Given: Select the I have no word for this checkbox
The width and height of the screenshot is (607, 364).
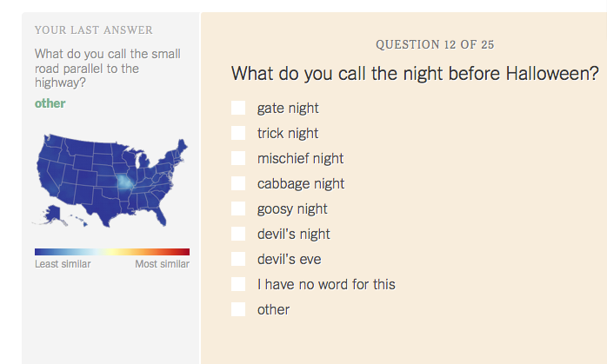Looking at the screenshot, I should 238,284.
